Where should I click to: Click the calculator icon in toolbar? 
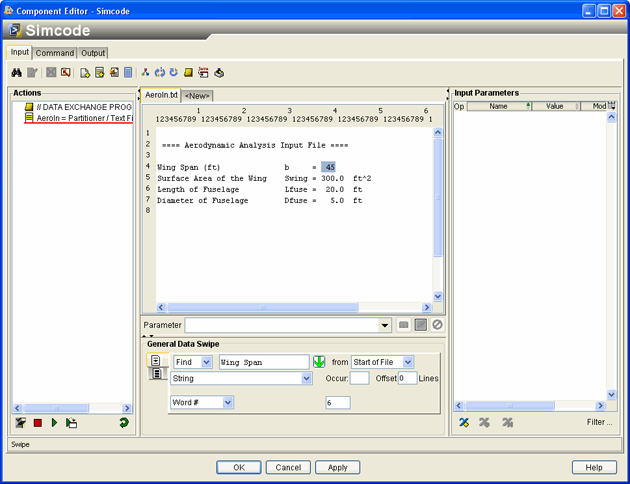point(128,73)
